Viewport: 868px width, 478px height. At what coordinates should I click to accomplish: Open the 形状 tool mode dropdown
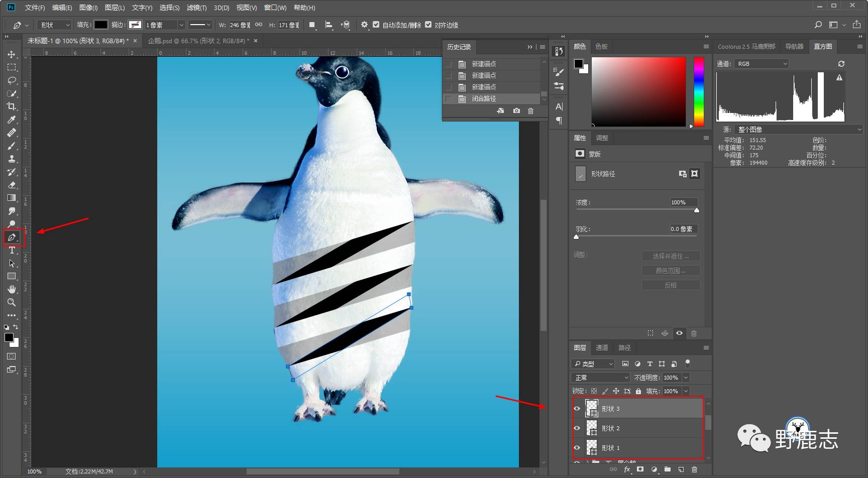click(55, 25)
